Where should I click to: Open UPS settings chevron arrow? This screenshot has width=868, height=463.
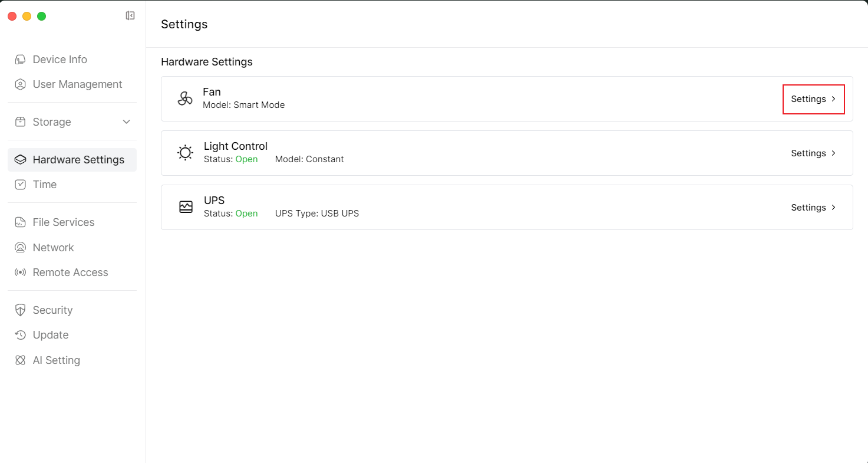(x=833, y=208)
